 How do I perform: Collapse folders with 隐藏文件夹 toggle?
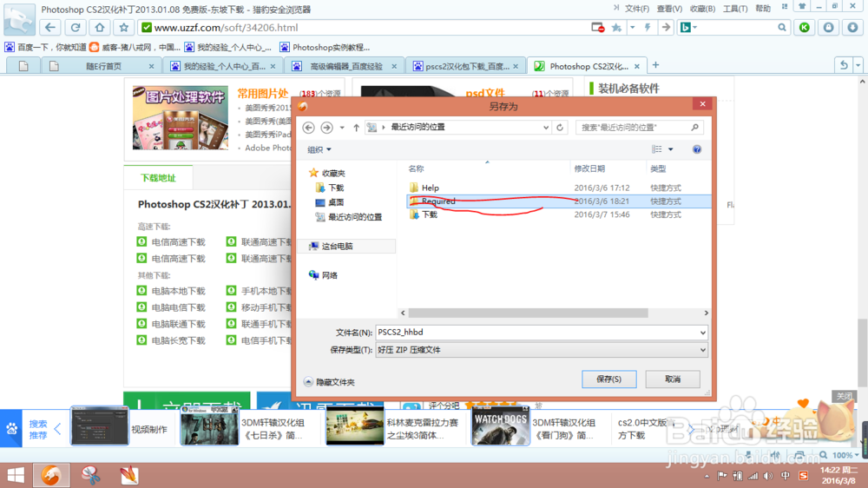coord(329,382)
